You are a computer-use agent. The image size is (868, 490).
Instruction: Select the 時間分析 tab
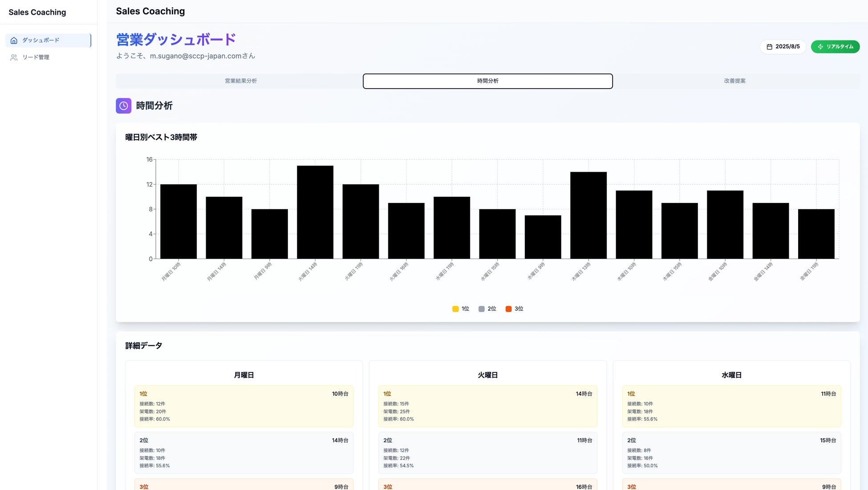point(487,81)
